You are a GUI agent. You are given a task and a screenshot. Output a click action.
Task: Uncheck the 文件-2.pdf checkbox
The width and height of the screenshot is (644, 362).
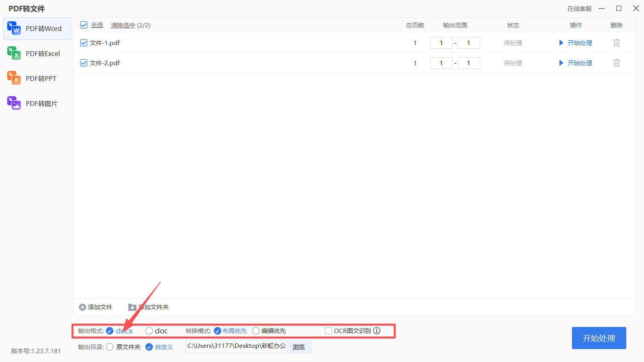(84, 63)
